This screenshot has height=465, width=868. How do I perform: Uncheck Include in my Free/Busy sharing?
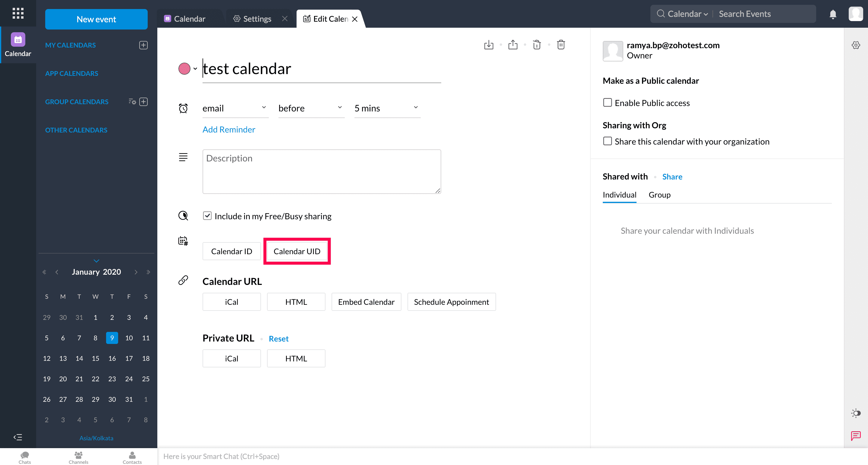[x=207, y=216]
